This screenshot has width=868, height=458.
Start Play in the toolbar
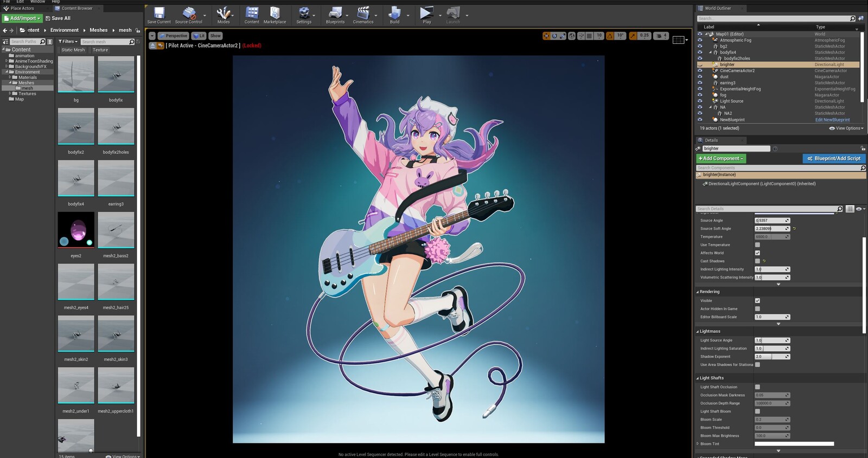(427, 15)
